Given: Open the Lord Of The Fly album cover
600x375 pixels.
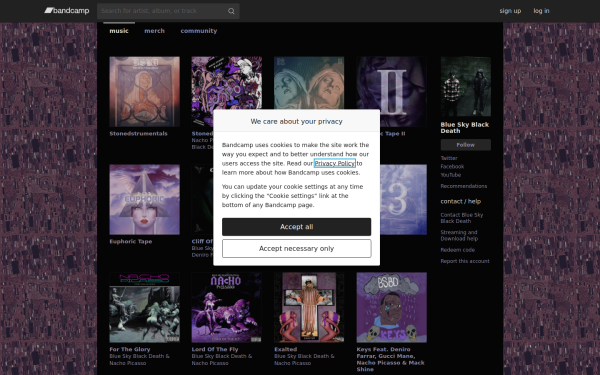Looking at the screenshot, I should tap(227, 307).
